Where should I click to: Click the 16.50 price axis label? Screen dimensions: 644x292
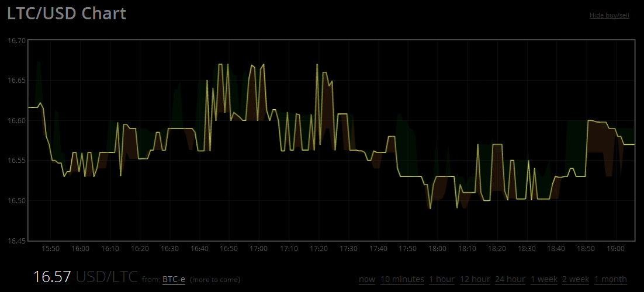(17, 200)
